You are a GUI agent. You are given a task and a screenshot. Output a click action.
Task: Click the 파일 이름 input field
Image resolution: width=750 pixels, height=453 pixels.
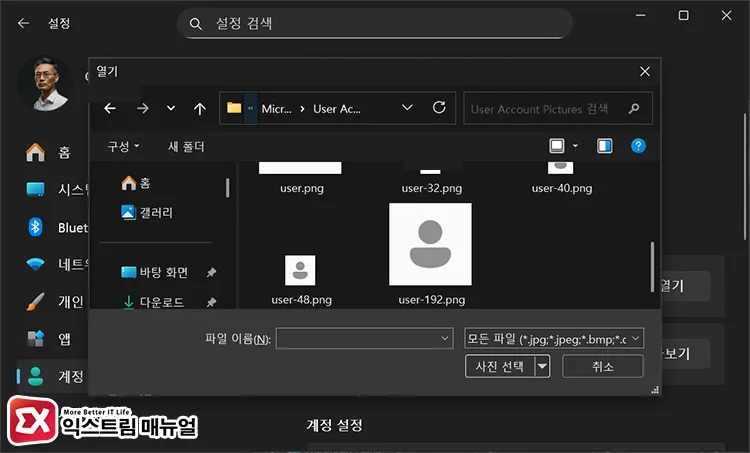[364, 339]
